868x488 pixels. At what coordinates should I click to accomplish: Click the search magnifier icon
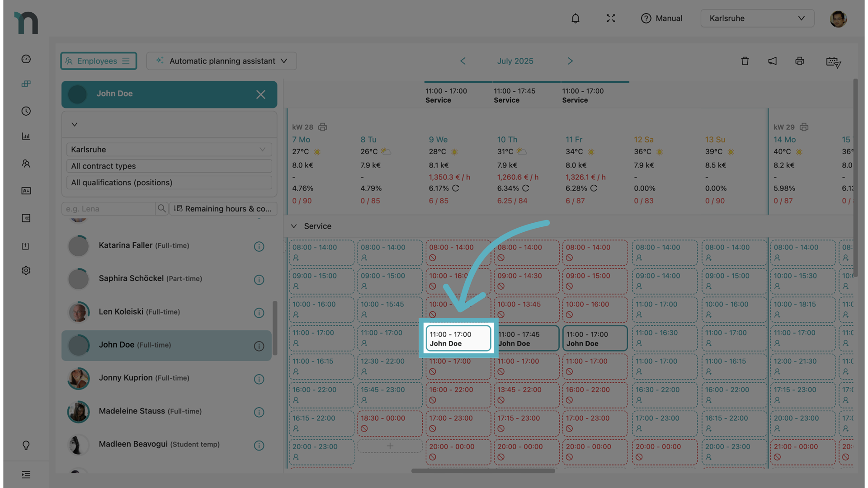tap(161, 209)
